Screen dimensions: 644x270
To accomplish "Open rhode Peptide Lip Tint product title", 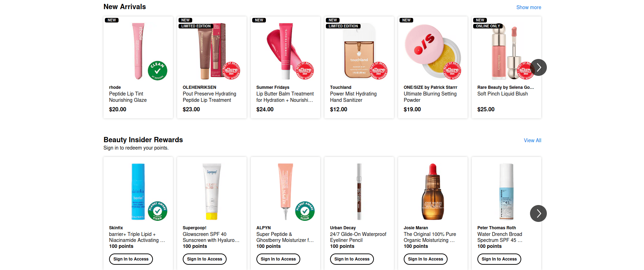I will pos(128,97).
